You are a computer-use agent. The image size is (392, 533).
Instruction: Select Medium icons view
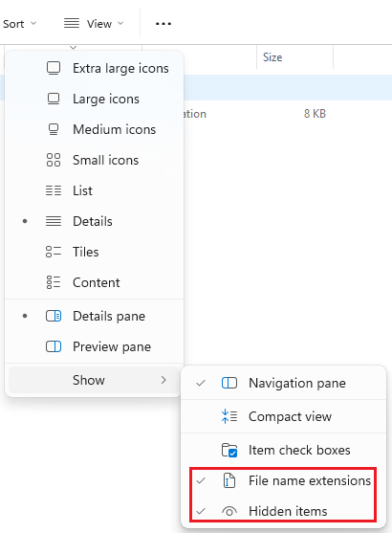pyautogui.click(x=95, y=129)
